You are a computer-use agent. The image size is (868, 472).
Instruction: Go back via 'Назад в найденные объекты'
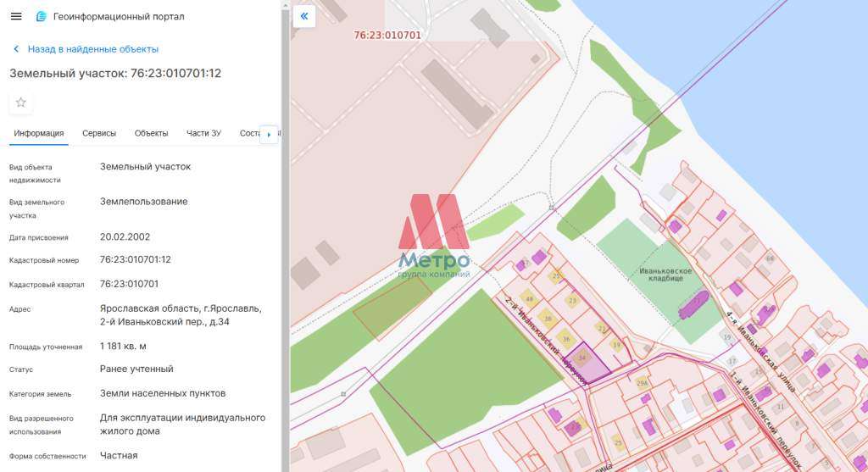coord(92,49)
